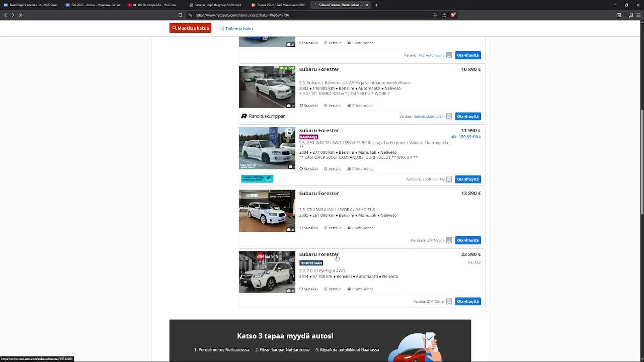
Task: Hide the 13 890 € Forester with Piilota kohde
Action: tap(360, 228)
